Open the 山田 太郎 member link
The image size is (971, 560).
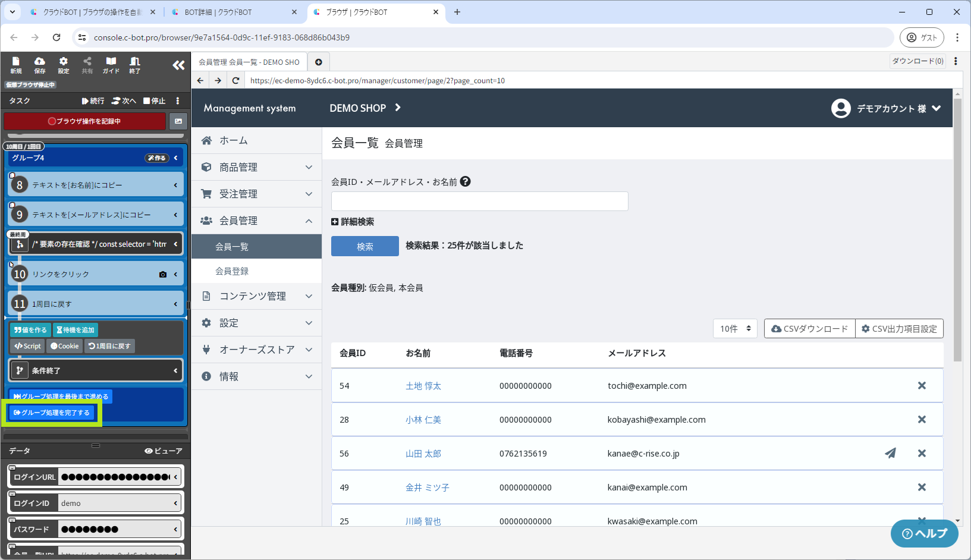pyautogui.click(x=423, y=454)
